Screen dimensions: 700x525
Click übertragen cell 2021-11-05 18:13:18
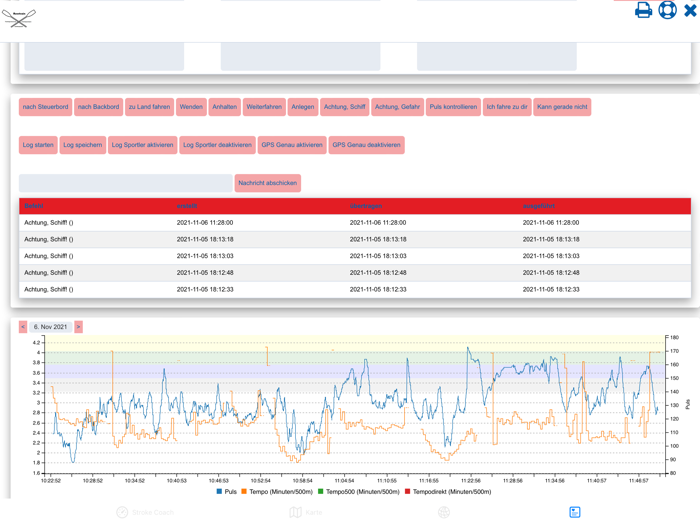pyautogui.click(x=378, y=239)
